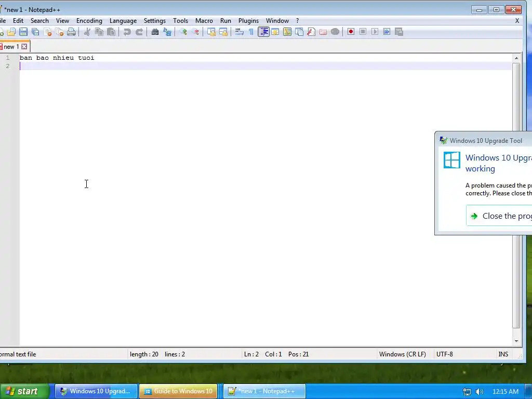Open the Run menu
532x399 pixels.
coord(225,21)
